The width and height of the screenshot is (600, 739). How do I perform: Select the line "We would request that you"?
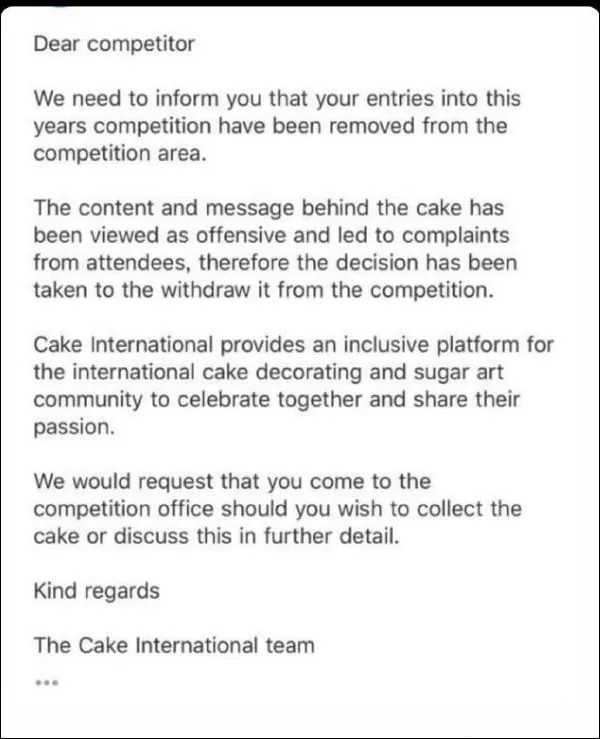[232, 482]
